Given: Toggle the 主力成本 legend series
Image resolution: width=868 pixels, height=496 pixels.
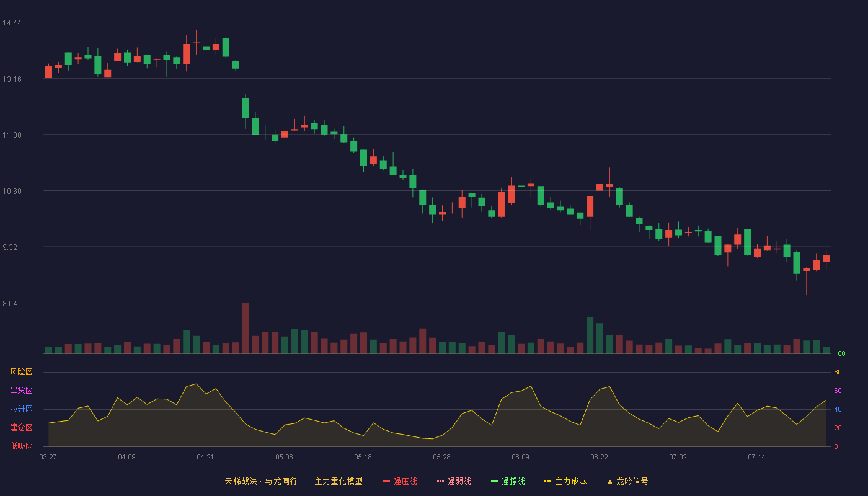Looking at the screenshot, I should click(565, 481).
